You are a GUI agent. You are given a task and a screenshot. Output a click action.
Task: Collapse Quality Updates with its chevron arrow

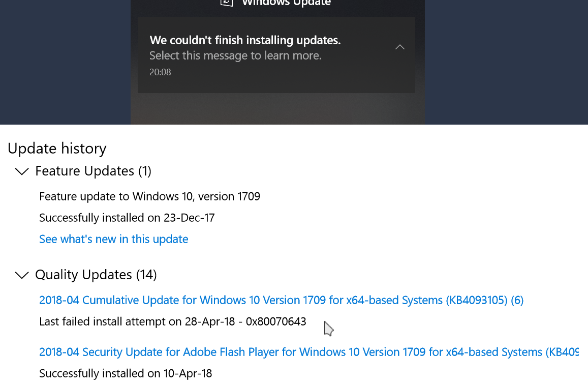coord(22,275)
